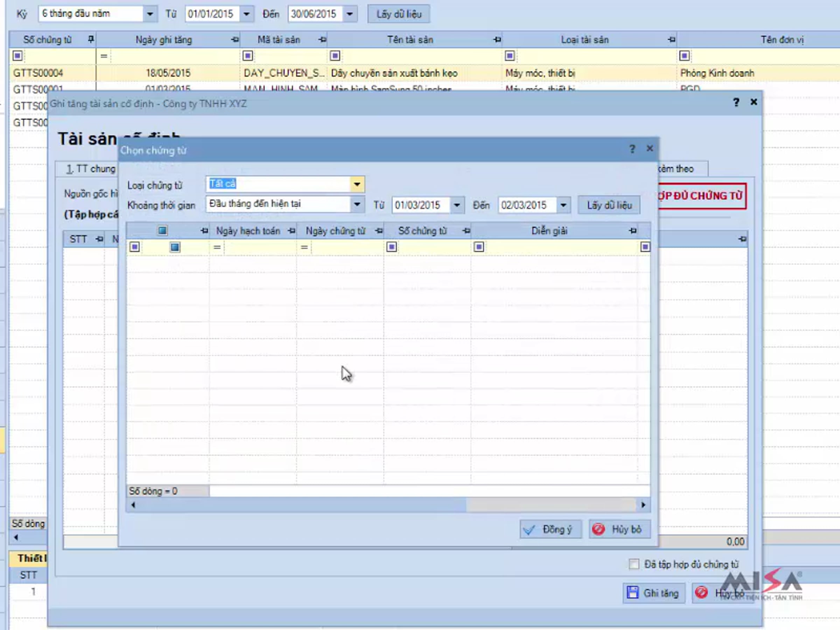Viewport: 840px width, 630px height.
Task: Open filter operator for Mã tài sản column
Action: [247, 56]
